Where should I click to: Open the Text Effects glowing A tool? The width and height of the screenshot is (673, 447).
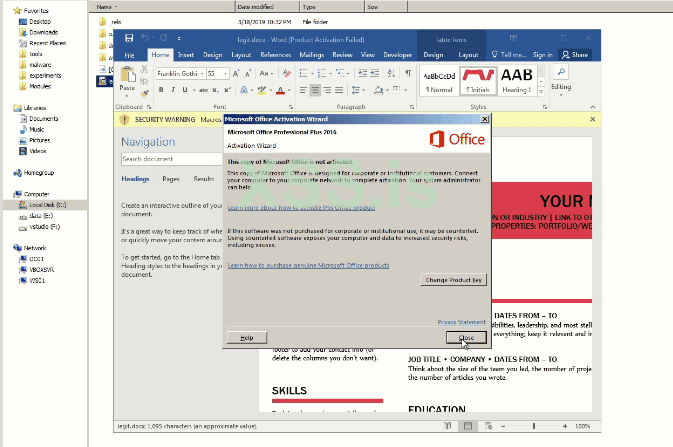244,90
